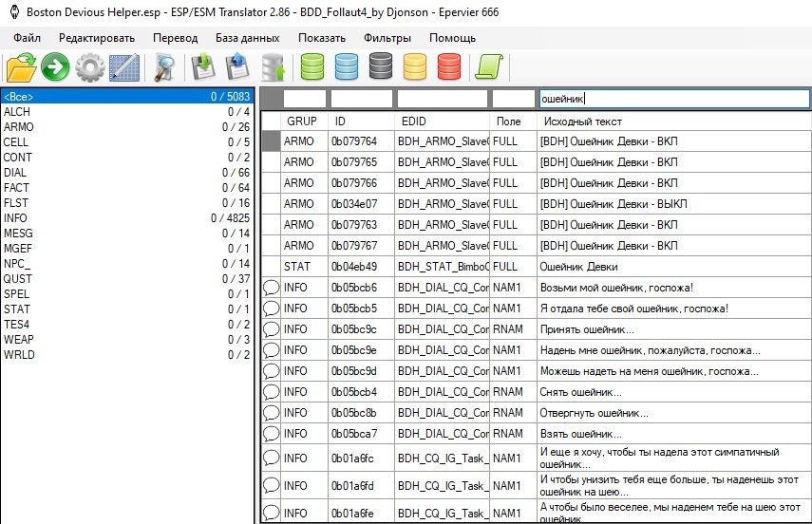The image size is (812, 524).
Task: Click the magnifying glass search icon
Action: (x=167, y=67)
